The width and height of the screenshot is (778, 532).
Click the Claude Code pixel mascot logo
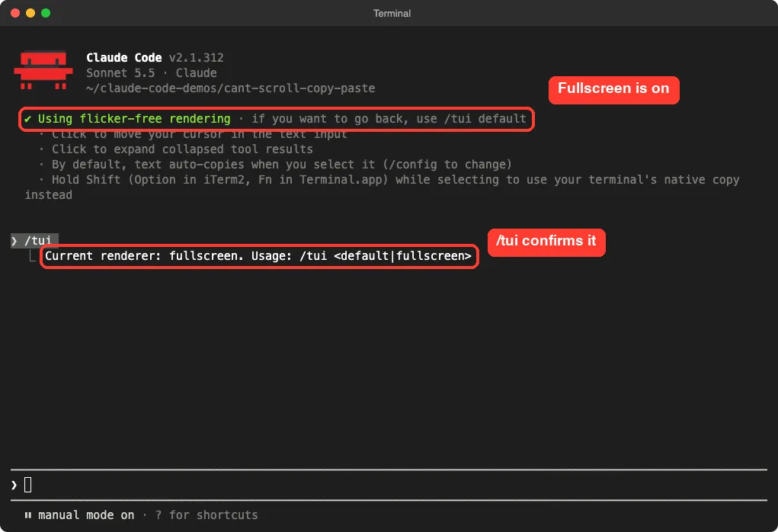[x=43, y=70]
